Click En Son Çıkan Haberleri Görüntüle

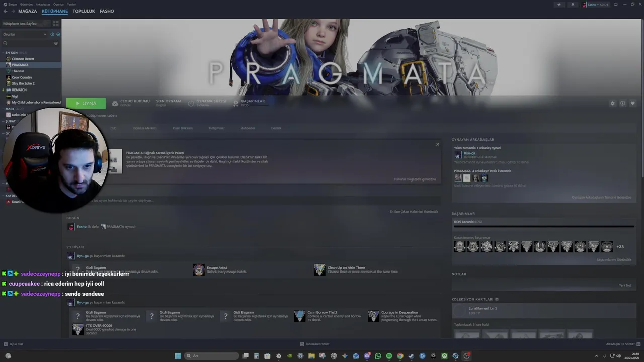tap(414, 212)
